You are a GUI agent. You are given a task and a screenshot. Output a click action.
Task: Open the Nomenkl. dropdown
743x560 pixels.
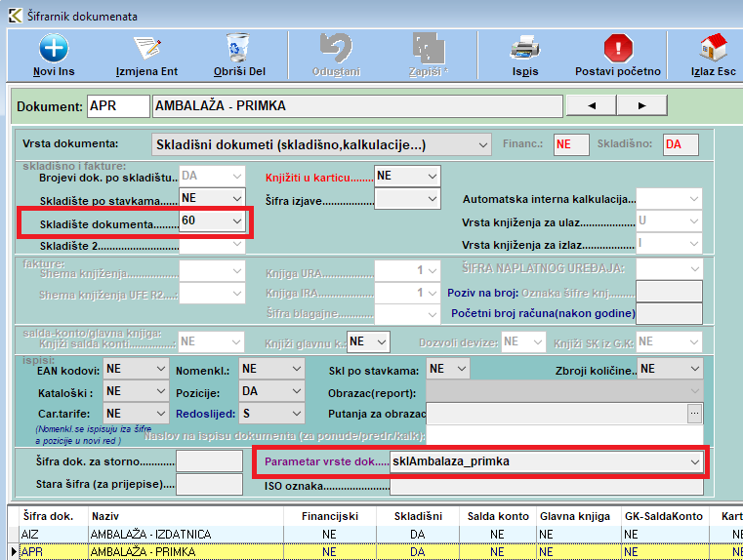pyautogui.click(x=297, y=369)
